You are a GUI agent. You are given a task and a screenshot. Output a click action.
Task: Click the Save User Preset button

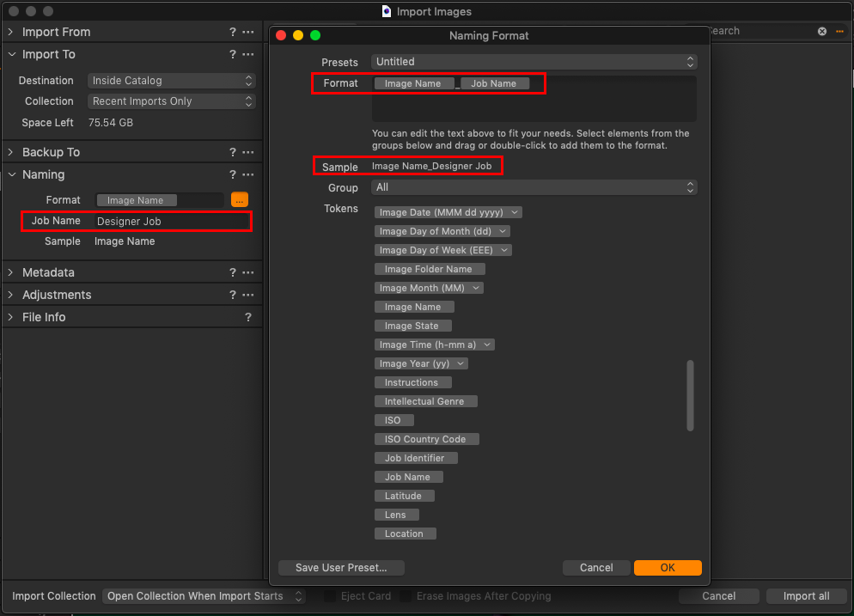[341, 568]
